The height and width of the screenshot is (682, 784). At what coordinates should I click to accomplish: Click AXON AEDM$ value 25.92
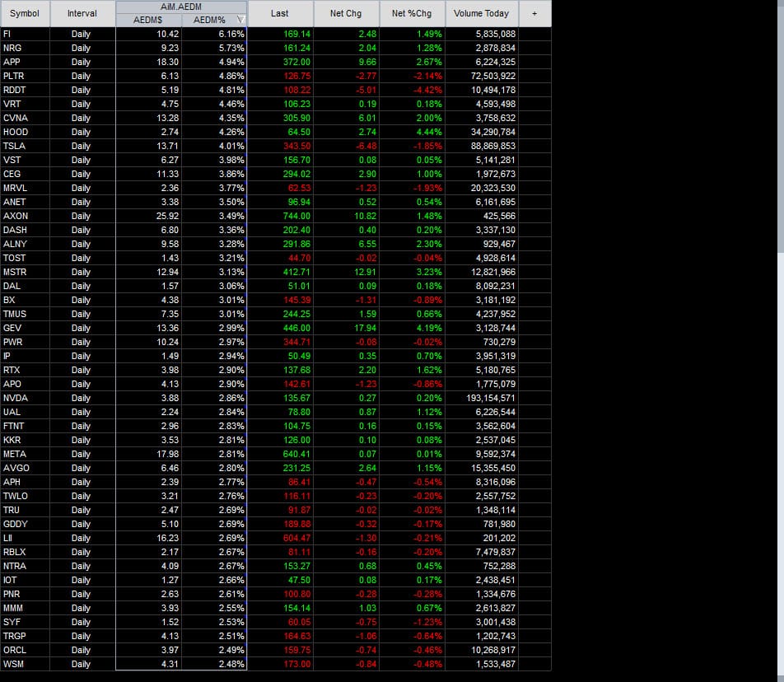167,216
